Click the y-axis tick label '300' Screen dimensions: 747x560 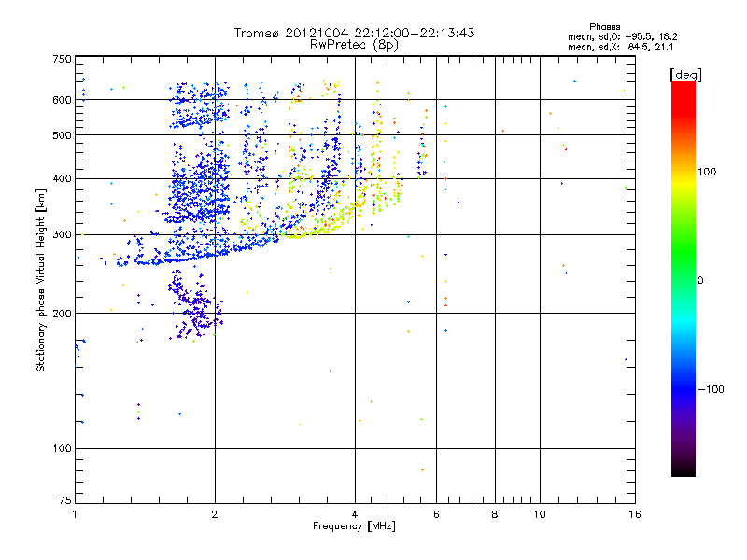coord(62,235)
